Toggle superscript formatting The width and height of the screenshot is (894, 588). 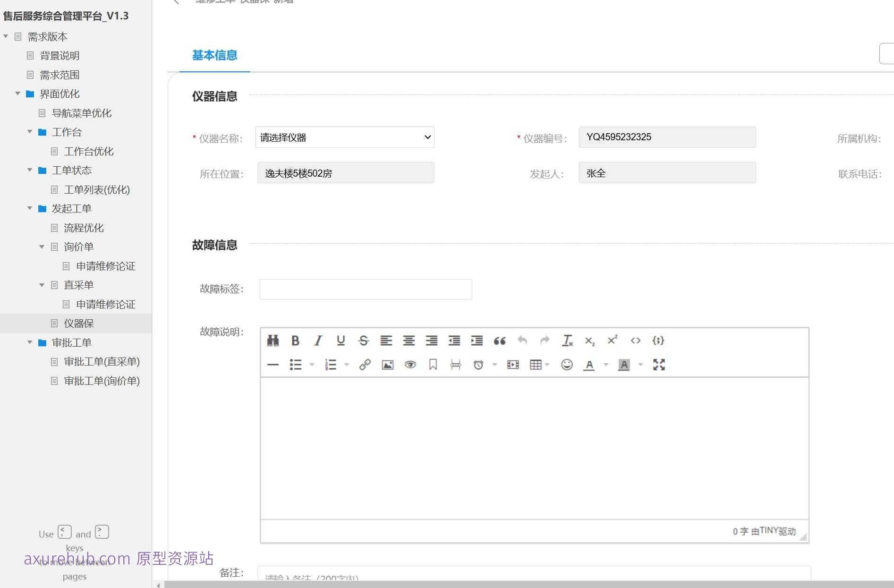pos(612,341)
